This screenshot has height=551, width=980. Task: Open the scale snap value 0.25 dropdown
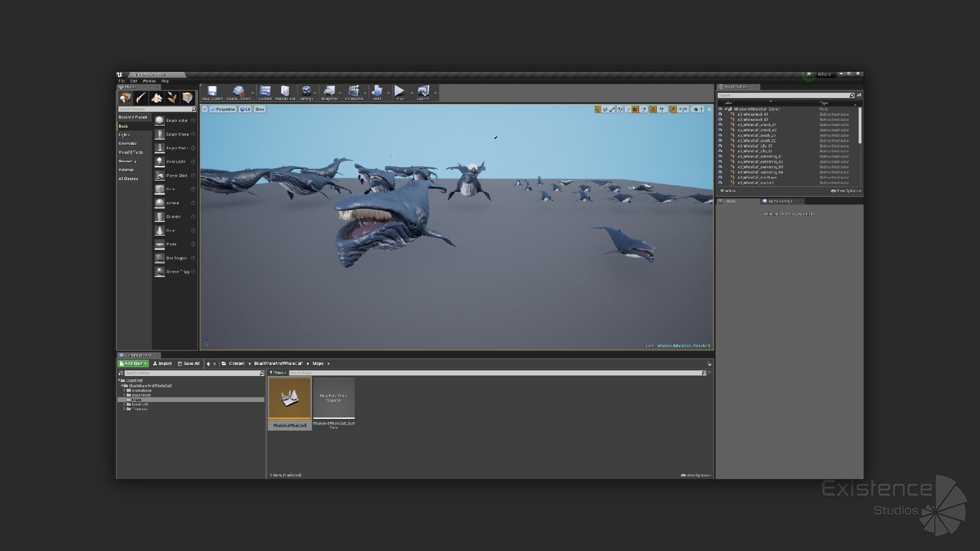coord(683,109)
